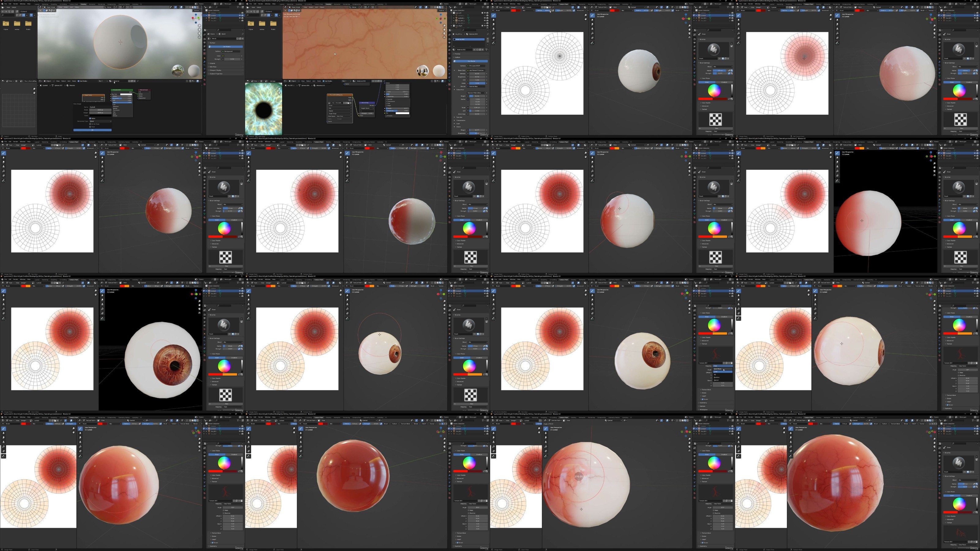Toggle Eyeball render camera icon, unpainted UV screenshot
Image resolution: width=980 pixels, height=551 pixels.
[x=732, y=15]
